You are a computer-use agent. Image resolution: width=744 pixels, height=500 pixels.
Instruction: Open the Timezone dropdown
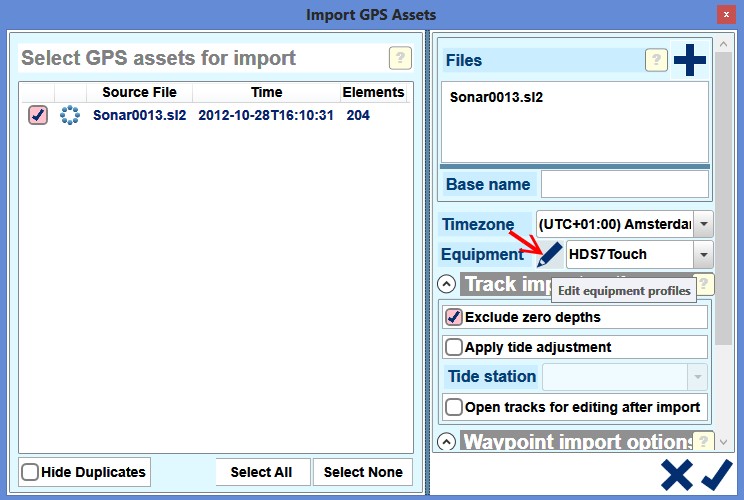coord(703,224)
